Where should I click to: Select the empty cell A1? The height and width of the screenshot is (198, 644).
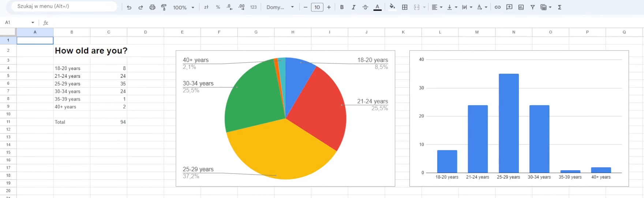point(35,40)
